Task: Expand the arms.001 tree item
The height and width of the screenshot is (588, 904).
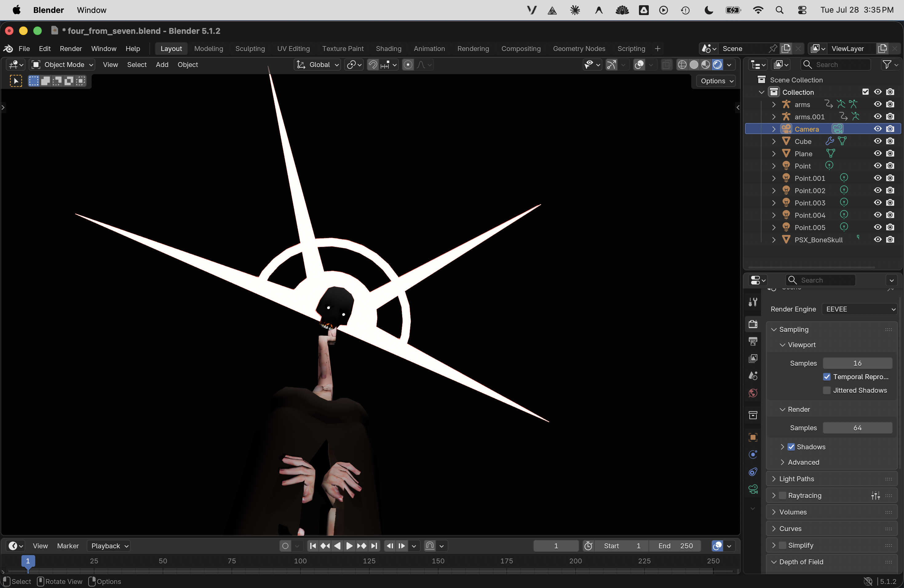Action: 774,117
